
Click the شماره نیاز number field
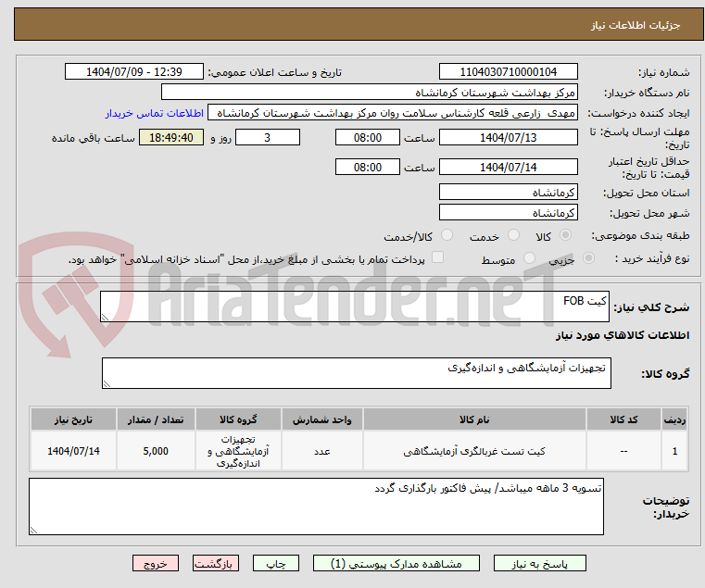508,71
